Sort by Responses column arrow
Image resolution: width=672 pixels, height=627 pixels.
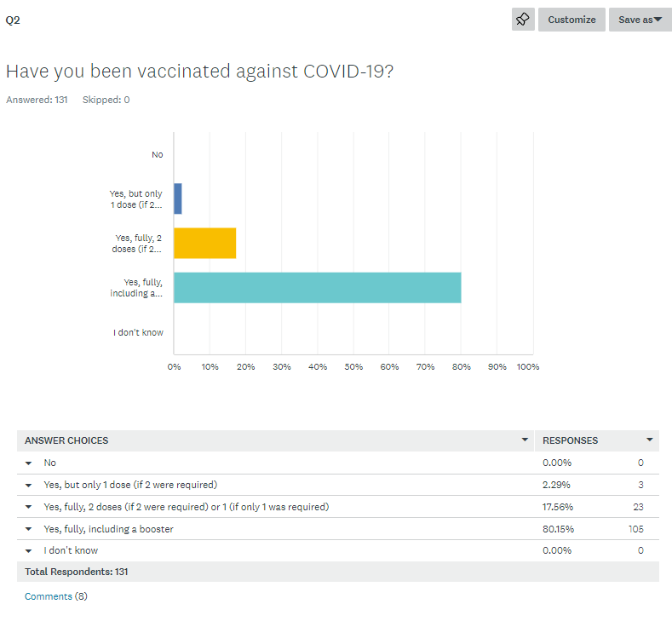[x=650, y=440]
